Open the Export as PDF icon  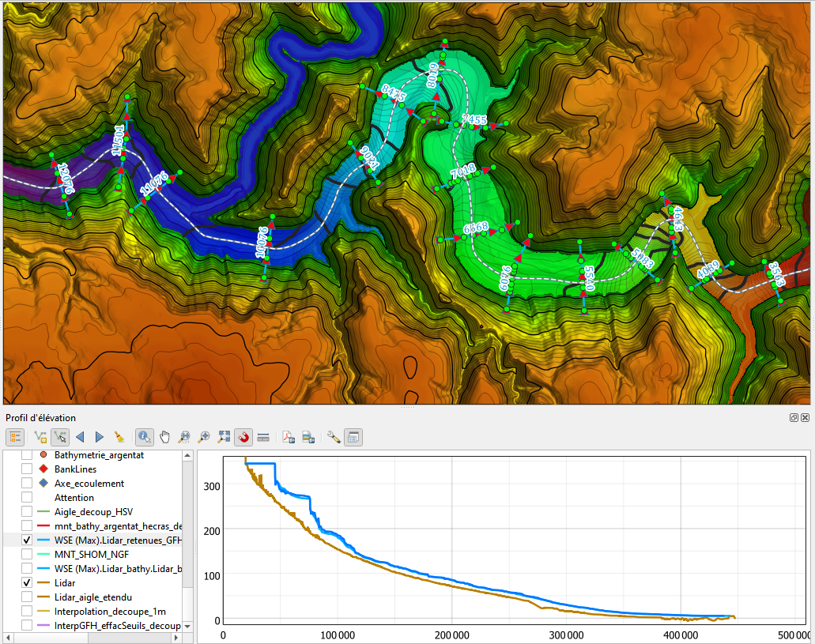(x=288, y=437)
